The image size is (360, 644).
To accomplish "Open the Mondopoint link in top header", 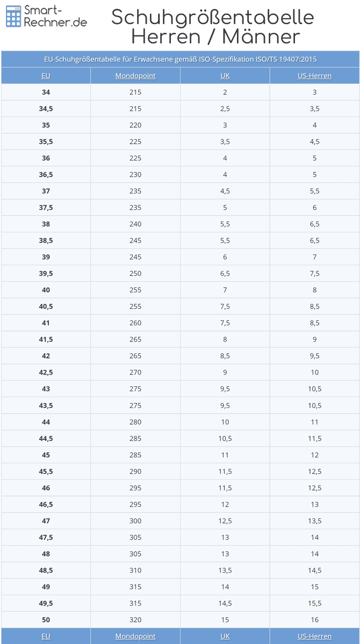I will point(135,76).
